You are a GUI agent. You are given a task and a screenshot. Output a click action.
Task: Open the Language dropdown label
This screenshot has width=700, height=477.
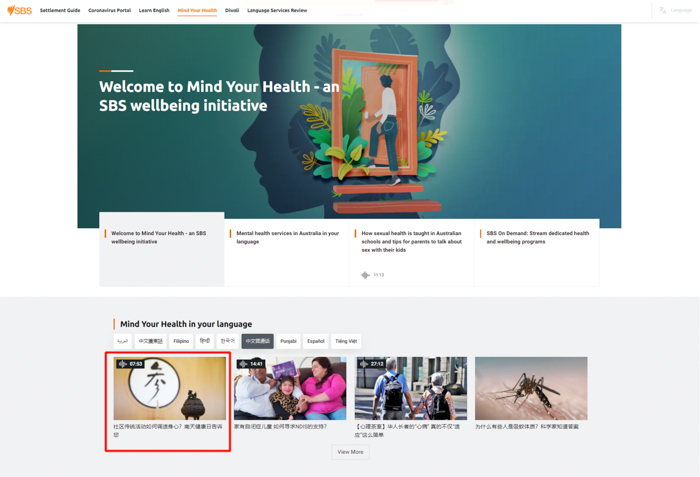[x=681, y=10]
